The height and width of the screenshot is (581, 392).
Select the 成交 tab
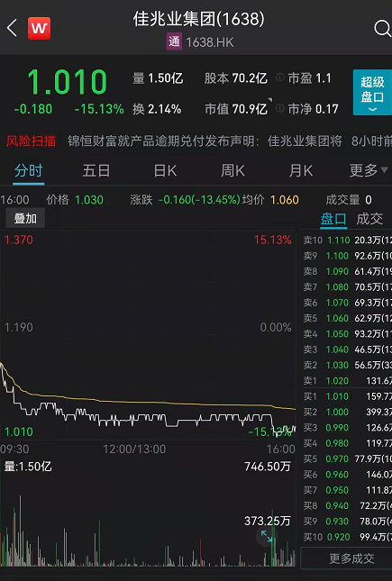369,219
